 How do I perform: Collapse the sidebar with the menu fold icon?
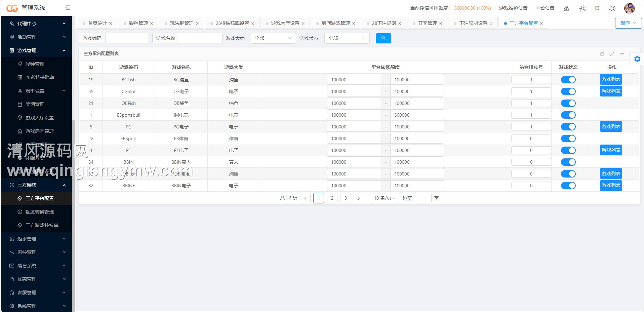pos(68,8)
